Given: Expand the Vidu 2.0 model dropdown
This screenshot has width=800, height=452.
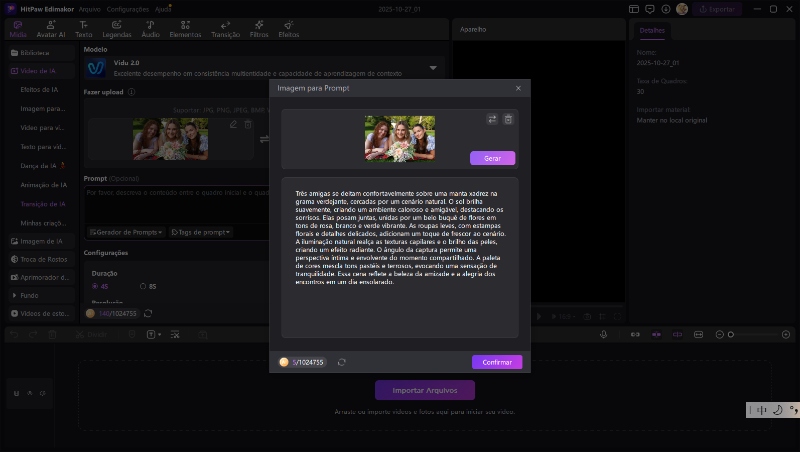Looking at the screenshot, I should tap(433, 67).
